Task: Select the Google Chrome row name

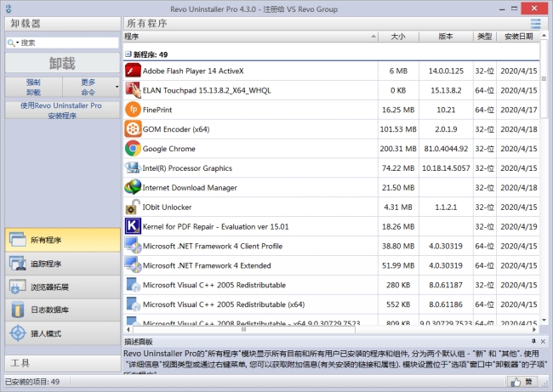Action: 169,149
